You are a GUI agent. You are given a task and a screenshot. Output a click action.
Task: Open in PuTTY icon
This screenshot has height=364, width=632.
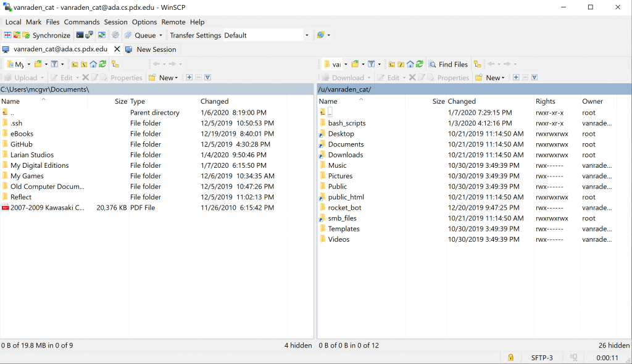point(89,35)
